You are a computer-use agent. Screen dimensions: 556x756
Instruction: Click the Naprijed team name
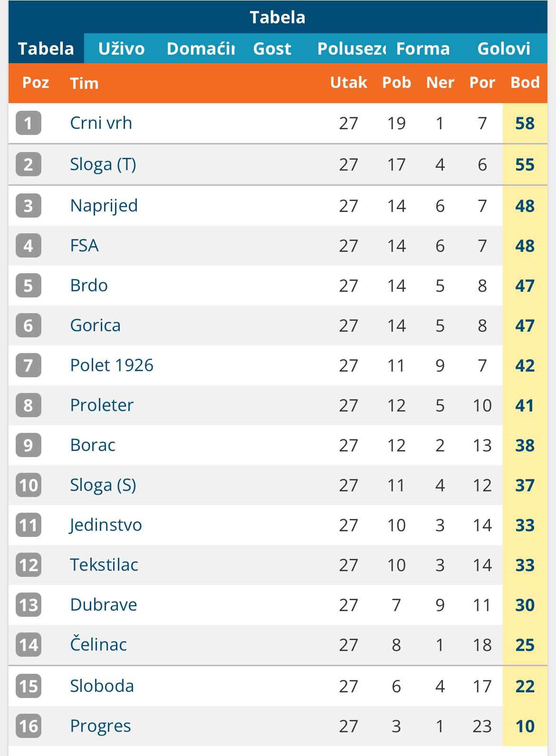tap(104, 206)
